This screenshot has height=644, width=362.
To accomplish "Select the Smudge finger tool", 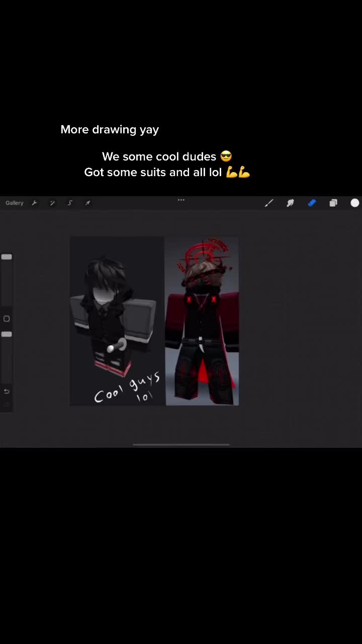I will coord(290,203).
